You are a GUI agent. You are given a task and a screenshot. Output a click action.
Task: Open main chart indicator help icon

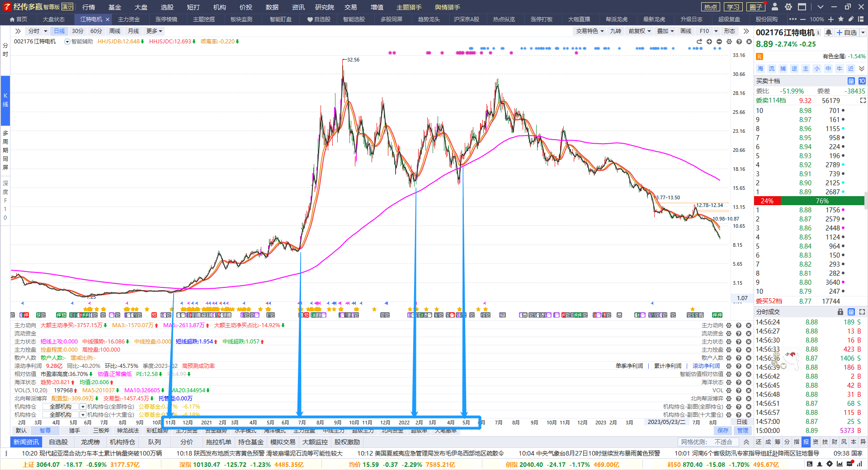point(739,42)
